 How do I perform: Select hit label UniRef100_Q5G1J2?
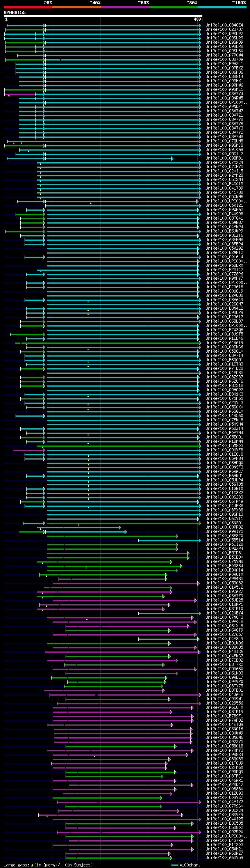[x=224, y=154]
